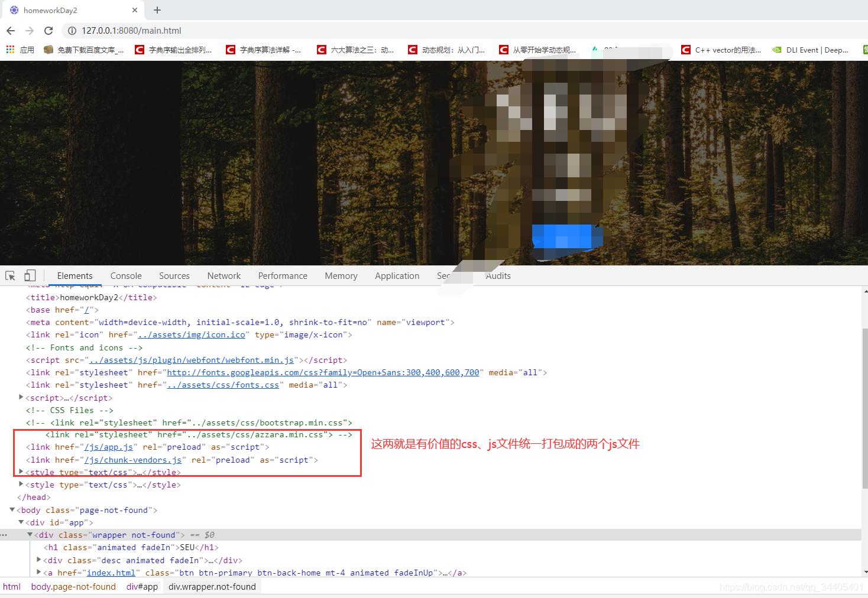The height and width of the screenshot is (598, 868).
Task: Open the C++ vector的用法 bookmark
Action: pyautogui.click(x=721, y=50)
